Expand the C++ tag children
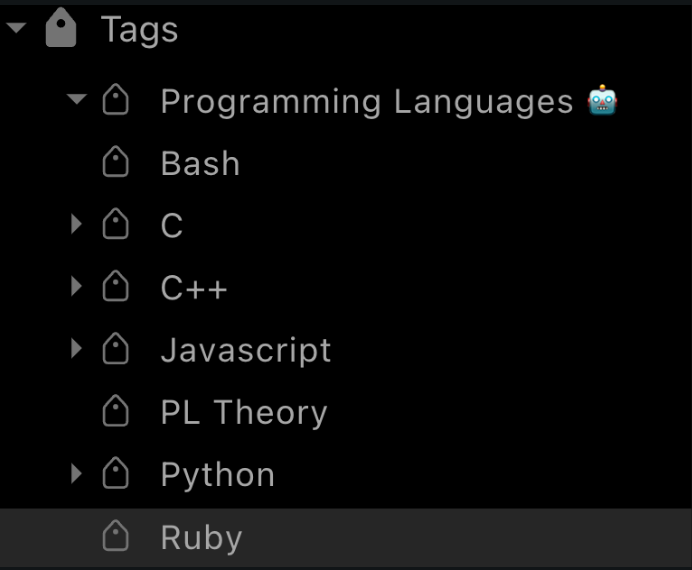The width and height of the screenshot is (692, 570). click(77, 288)
